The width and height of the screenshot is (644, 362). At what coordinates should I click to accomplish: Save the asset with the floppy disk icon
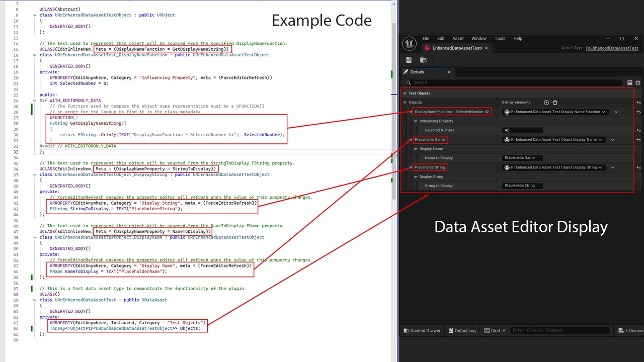pyautogui.click(x=409, y=60)
